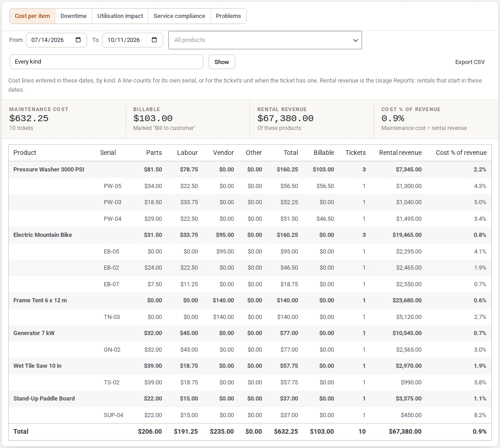The image size is (500, 448).
Task: Click serial EB-05
Action: click(x=111, y=252)
